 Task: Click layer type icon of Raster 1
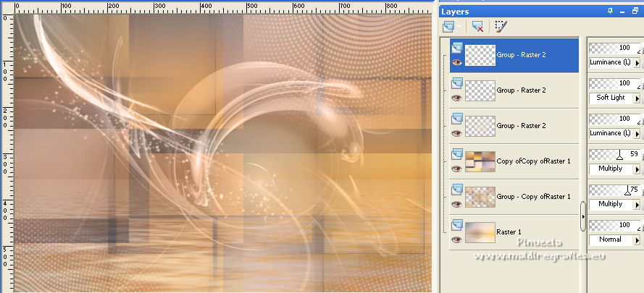tap(456, 225)
